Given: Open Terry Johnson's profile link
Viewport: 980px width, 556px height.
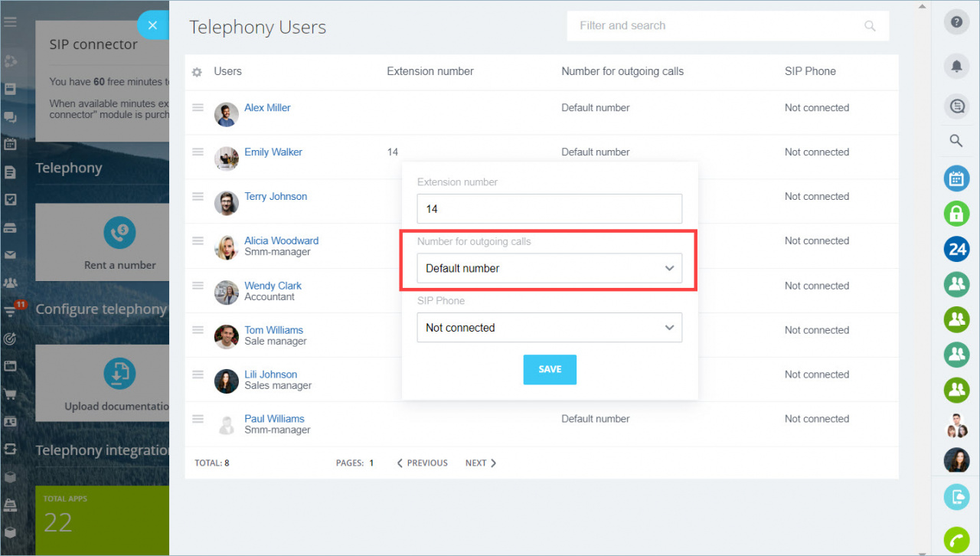Looking at the screenshot, I should pyautogui.click(x=276, y=197).
